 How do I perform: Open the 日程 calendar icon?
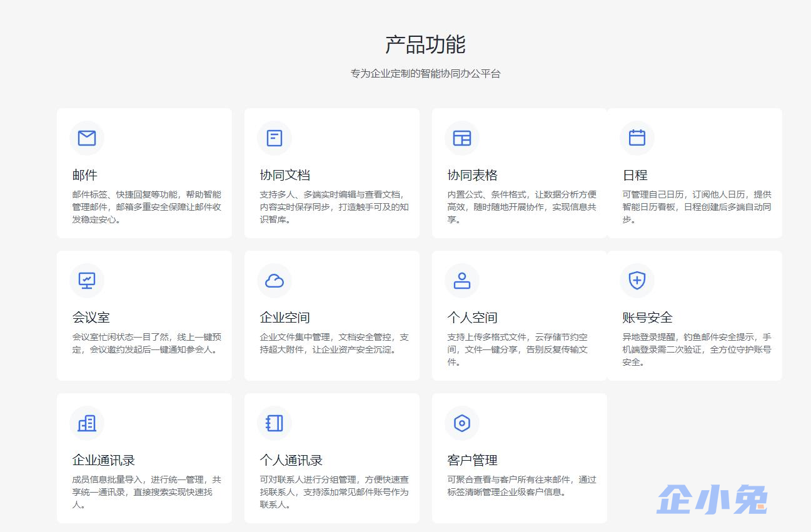pos(637,138)
